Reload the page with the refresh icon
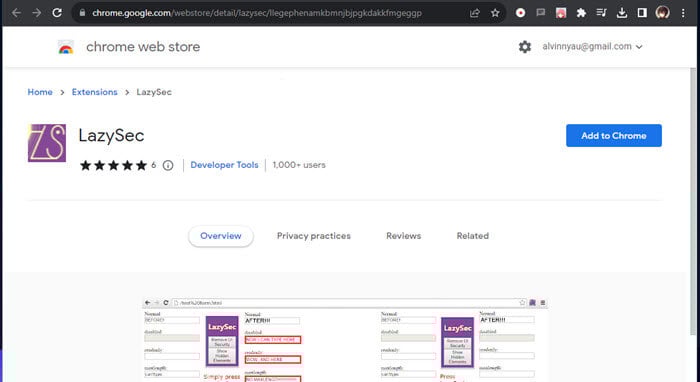 pos(57,13)
